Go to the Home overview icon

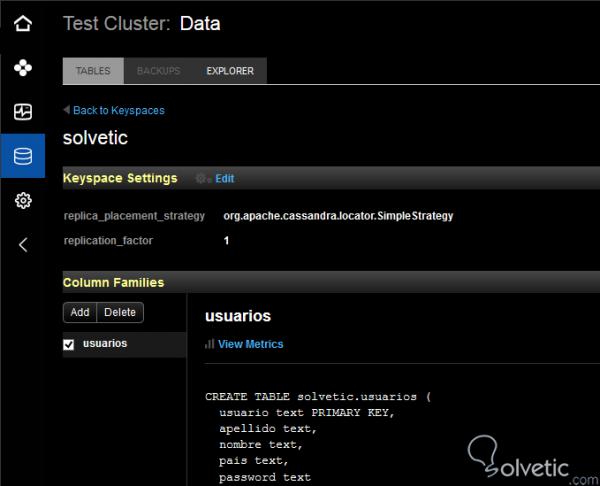(22, 23)
